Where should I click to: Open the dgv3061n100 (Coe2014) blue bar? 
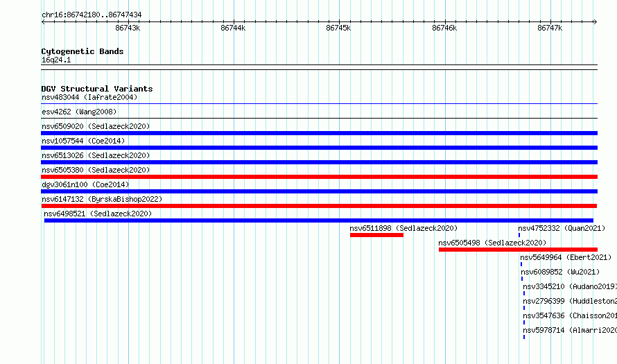coord(319,191)
